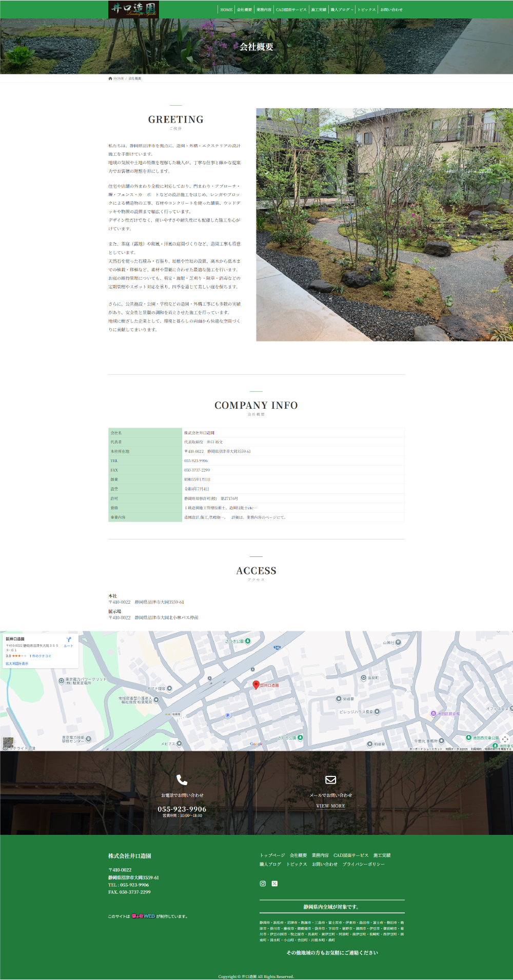The height and width of the screenshot is (980, 513).
Task: Click 拡大地図を表示 link on the map
Action: pyautogui.click(x=17, y=664)
